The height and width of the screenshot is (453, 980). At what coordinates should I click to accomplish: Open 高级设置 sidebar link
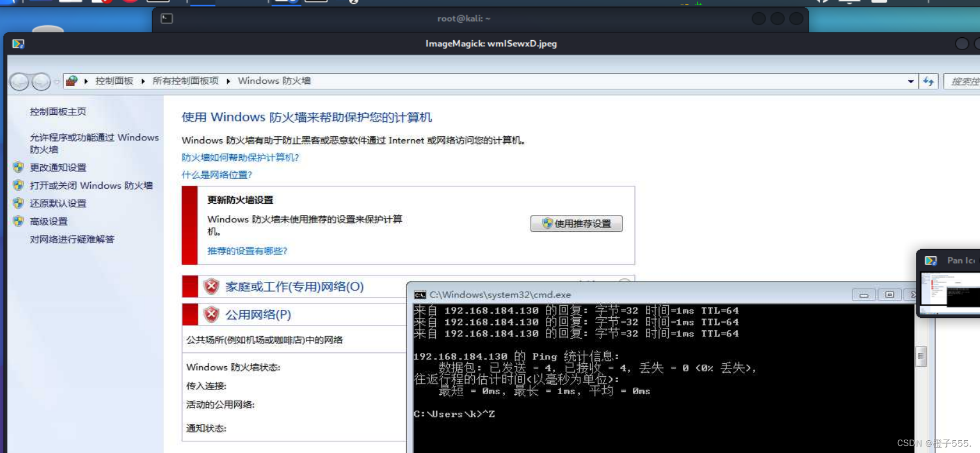pyautogui.click(x=48, y=221)
